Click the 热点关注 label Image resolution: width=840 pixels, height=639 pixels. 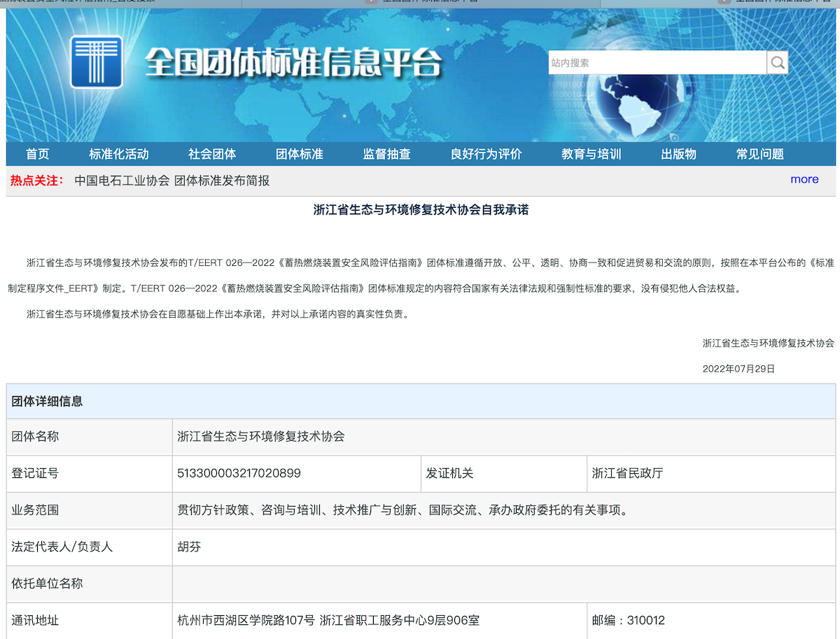(x=37, y=181)
